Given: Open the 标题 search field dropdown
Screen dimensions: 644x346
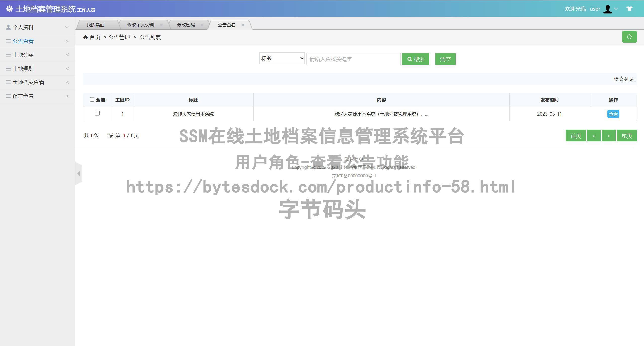Looking at the screenshot, I should point(281,58).
